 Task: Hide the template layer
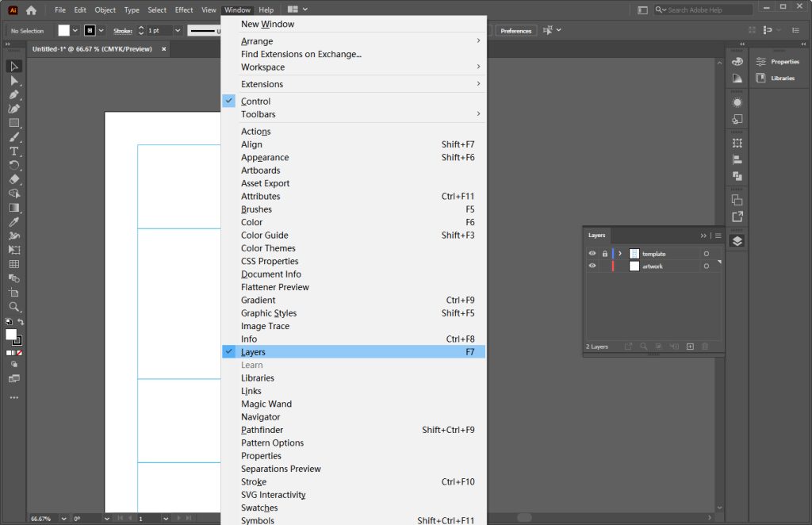592,254
